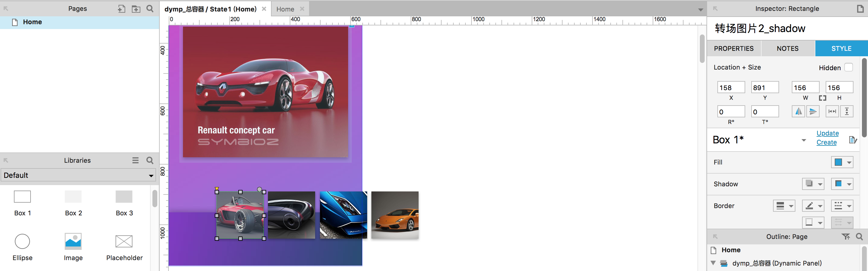The image size is (868, 271).
Task: Open the outer Shadow dropdown
Action: tap(813, 184)
